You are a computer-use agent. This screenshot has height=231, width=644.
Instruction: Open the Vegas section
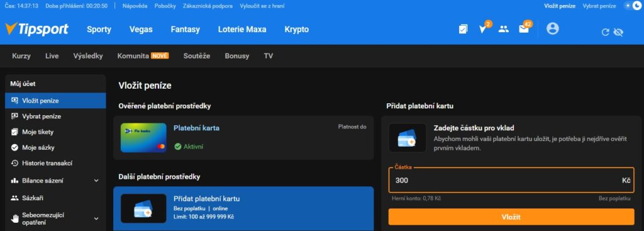(141, 30)
